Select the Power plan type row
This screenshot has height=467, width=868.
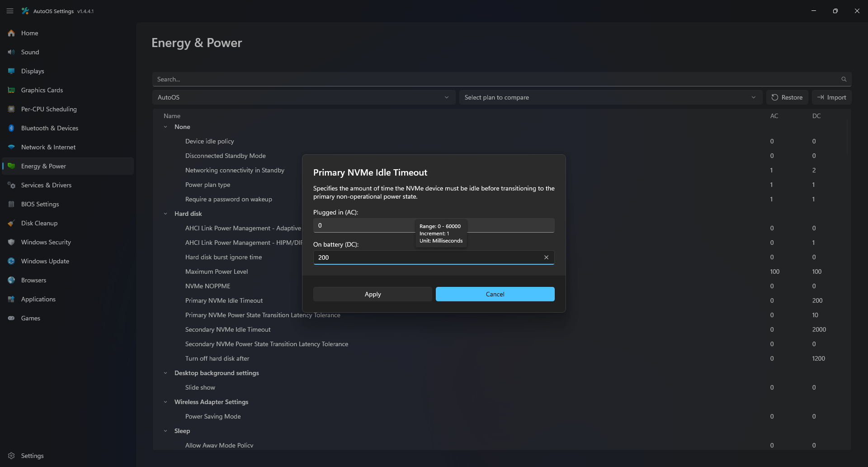502,185
